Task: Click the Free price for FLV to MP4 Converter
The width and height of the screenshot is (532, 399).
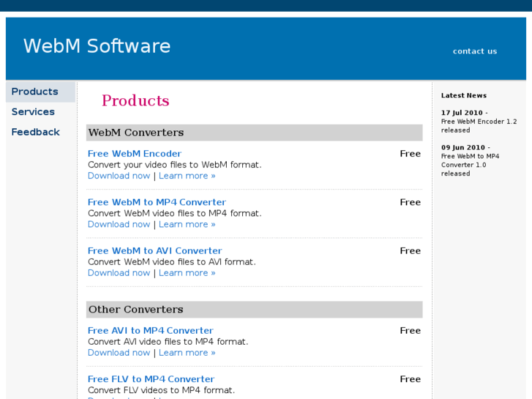Action: pyautogui.click(x=411, y=379)
